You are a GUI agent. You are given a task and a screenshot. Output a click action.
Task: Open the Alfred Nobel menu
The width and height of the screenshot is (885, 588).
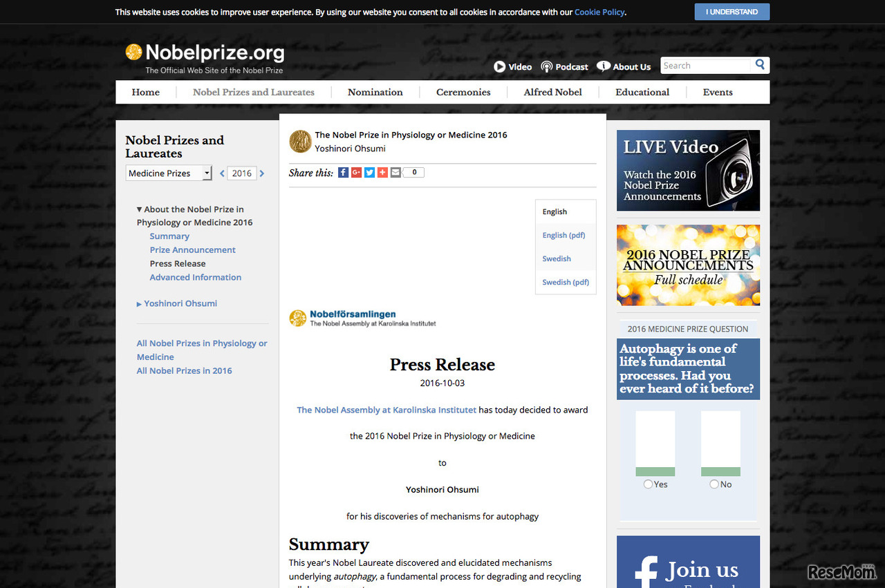pos(553,92)
